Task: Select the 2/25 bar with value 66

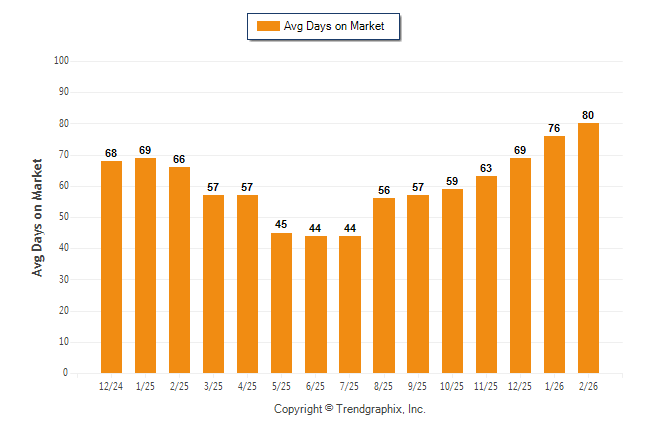Action: (x=179, y=270)
